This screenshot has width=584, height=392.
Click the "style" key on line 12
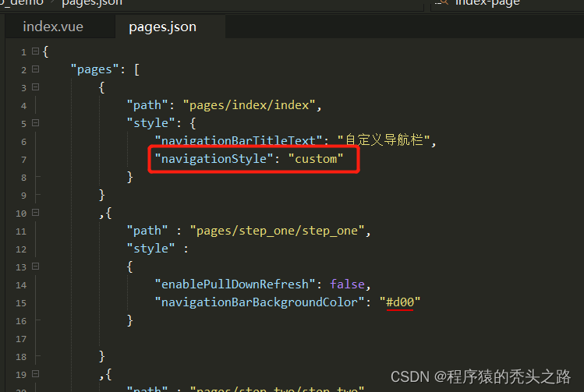coord(150,249)
